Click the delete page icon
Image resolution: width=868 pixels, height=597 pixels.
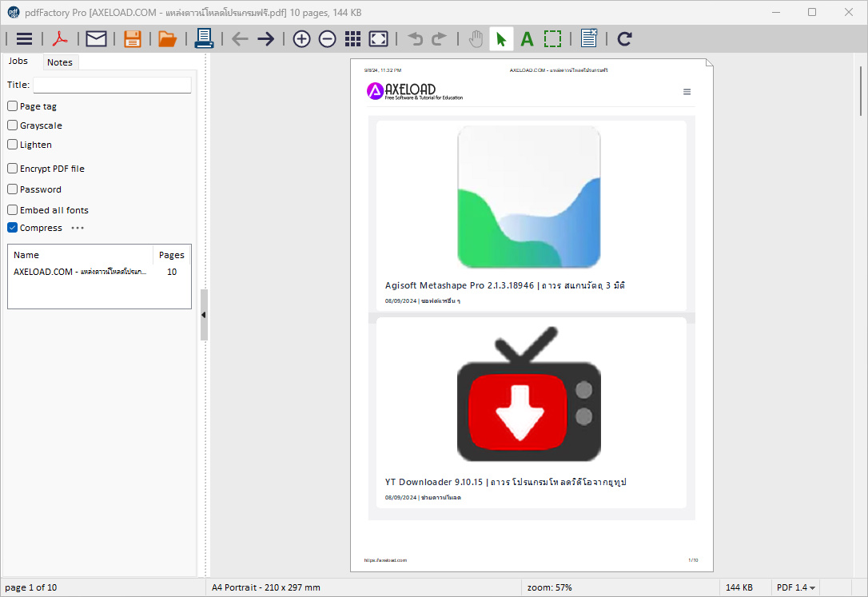[x=589, y=38]
